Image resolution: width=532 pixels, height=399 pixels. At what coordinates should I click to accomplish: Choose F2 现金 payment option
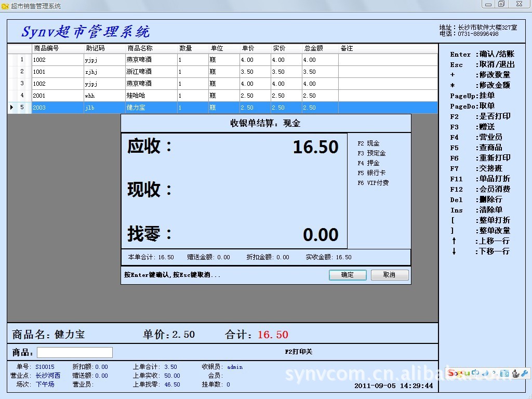[368, 143]
